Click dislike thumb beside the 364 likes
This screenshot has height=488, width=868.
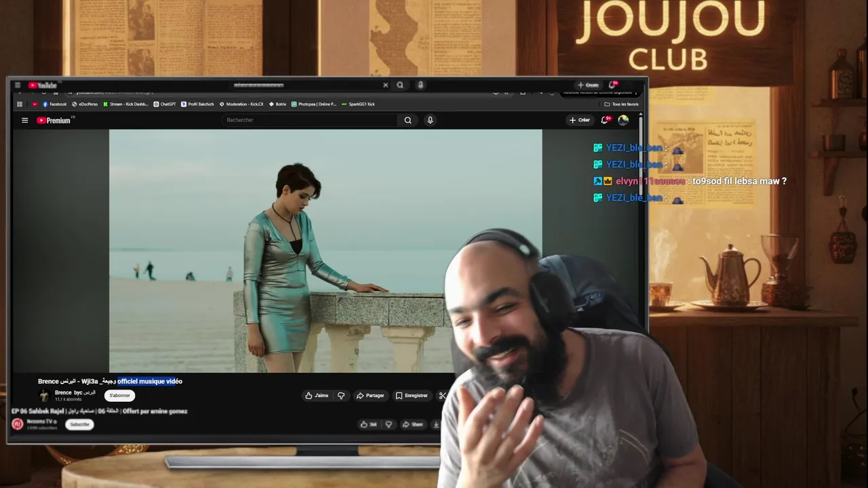click(389, 424)
